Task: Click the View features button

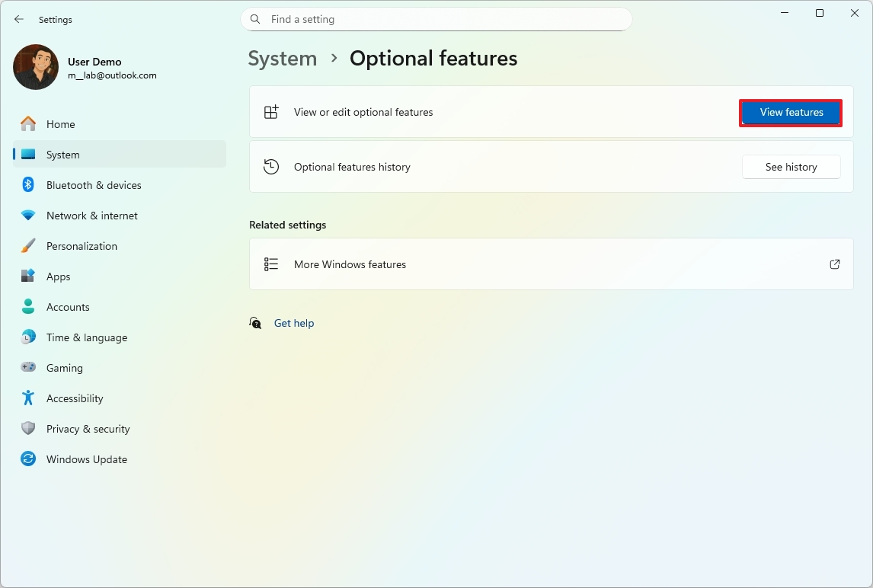Action: [x=791, y=113]
